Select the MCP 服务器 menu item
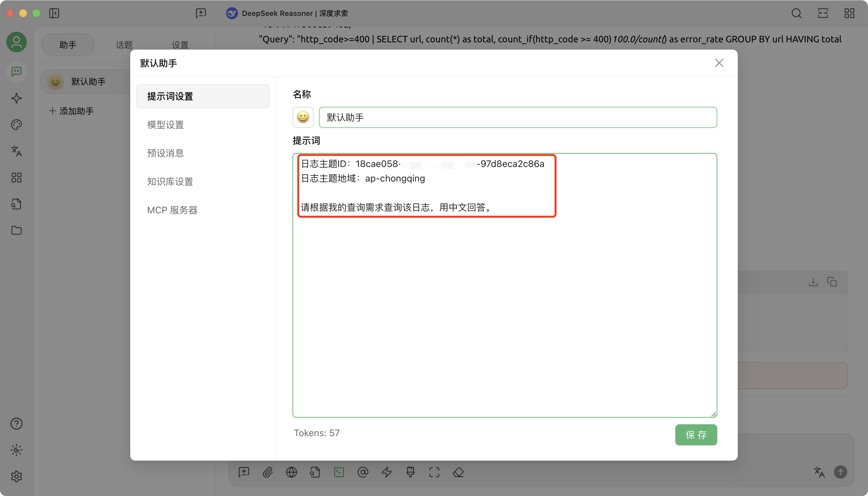The height and width of the screenshot is (496, 868). (172, 210)
